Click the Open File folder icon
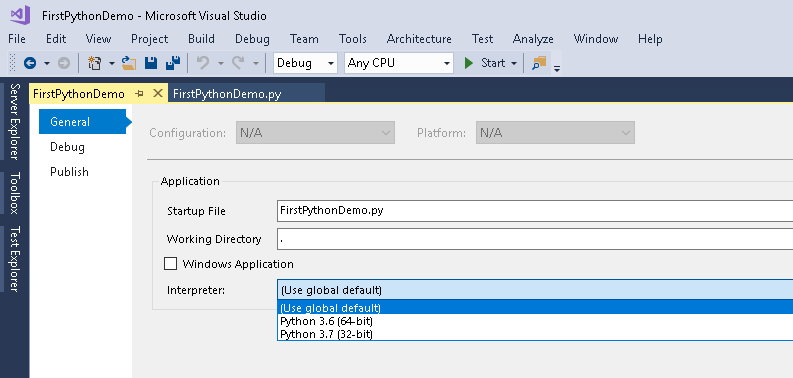 [129, 63]
